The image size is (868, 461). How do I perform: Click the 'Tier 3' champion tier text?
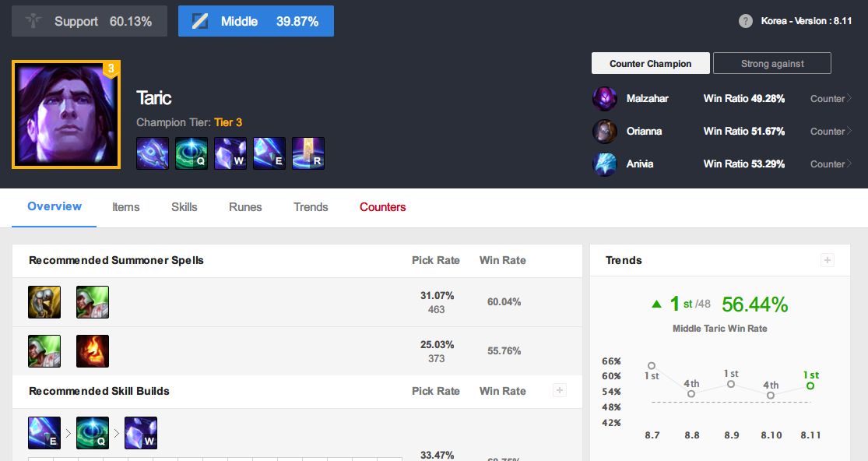click(228, 122)
